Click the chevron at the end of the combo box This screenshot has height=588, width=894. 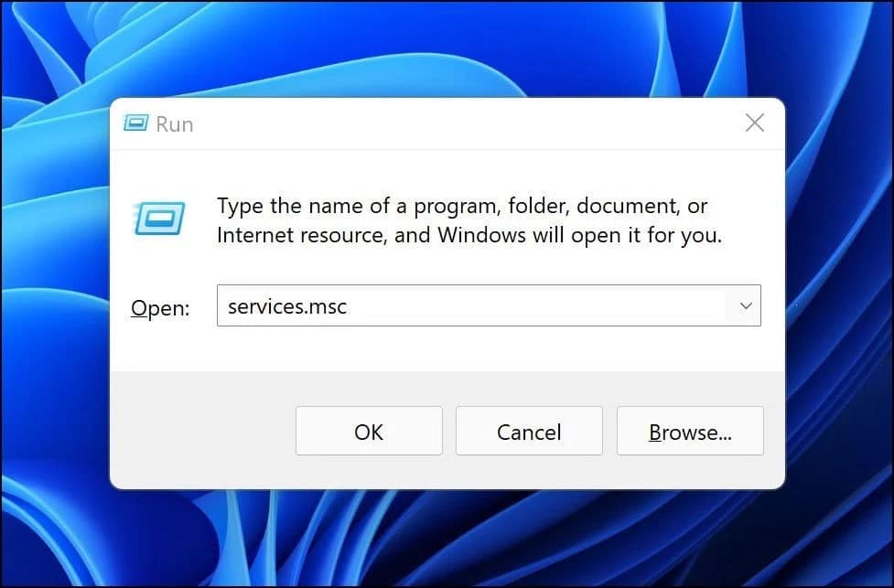coord(744,305)
